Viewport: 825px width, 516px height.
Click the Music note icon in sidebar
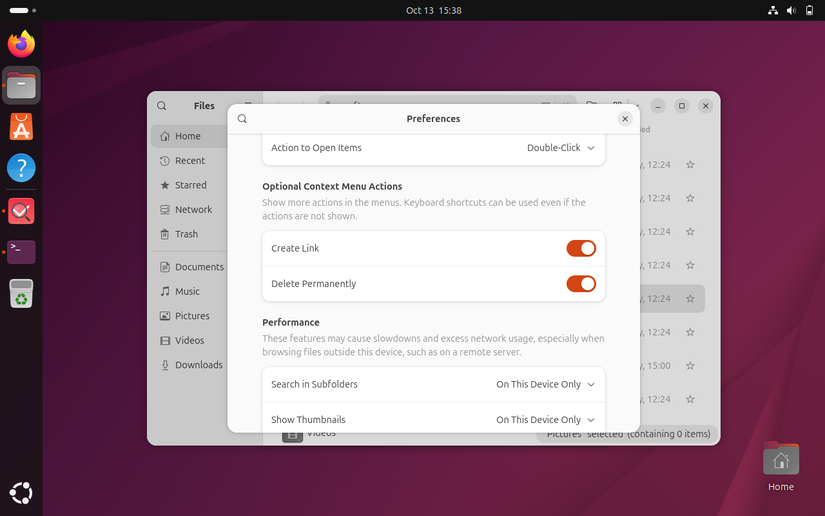click(165, 291)
